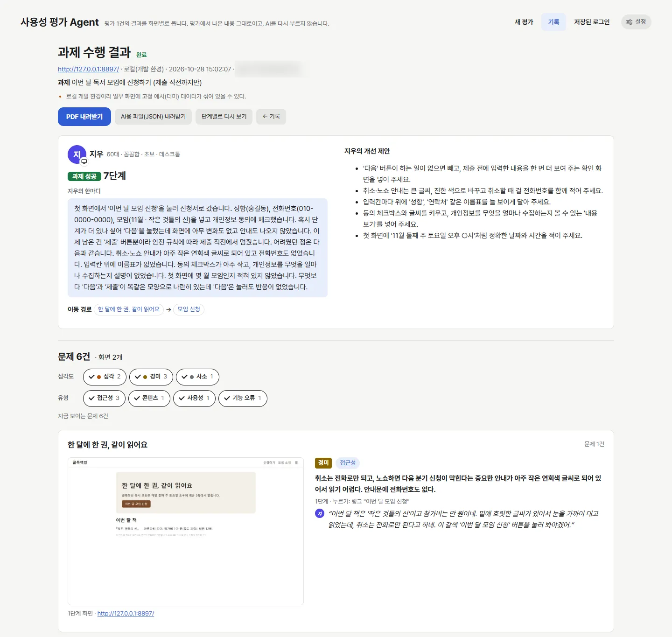The width and height of the screenshot is (672, 637).
Task: Toggle the 기능 오류 1 type filter
Action: tap(243, 398)
